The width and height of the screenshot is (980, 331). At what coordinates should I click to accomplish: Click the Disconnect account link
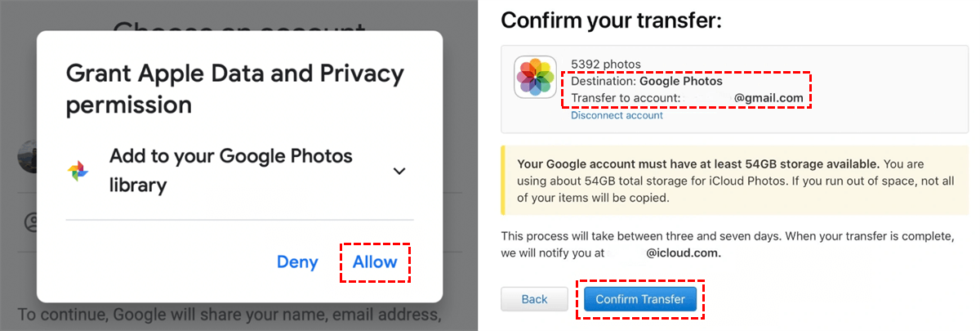point(617,115)
